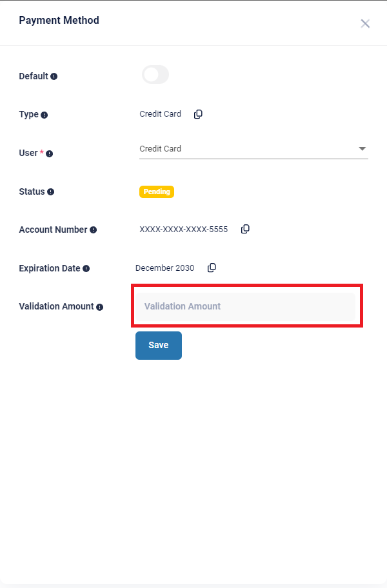Save the payment method
387x588 pixels.
[x=159, y=346]
